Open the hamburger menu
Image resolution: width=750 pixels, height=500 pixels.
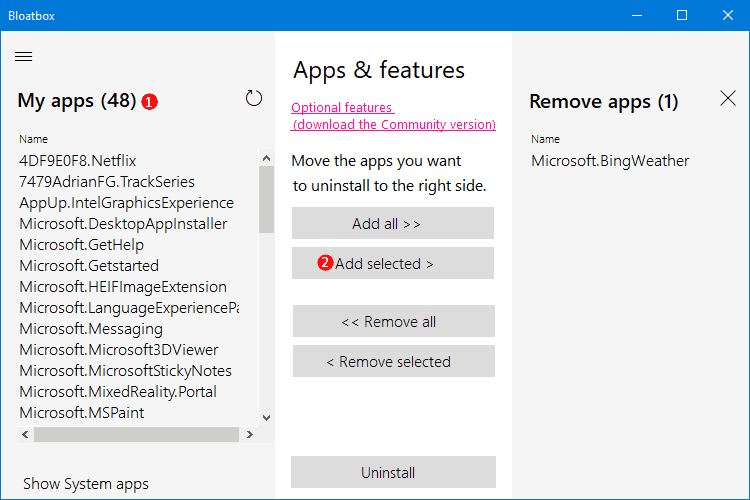(x=23, y=56)
